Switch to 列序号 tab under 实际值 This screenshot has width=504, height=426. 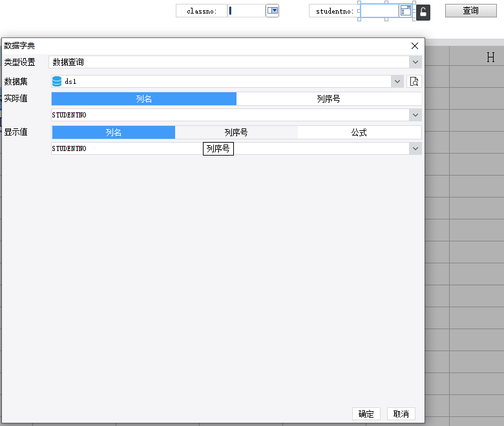point(328,99)
